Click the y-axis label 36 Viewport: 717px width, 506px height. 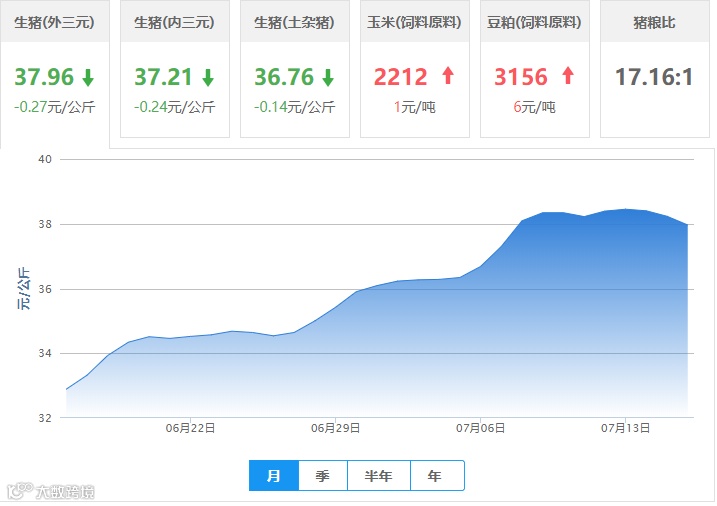pyautogui.click(x=45, y=289)
